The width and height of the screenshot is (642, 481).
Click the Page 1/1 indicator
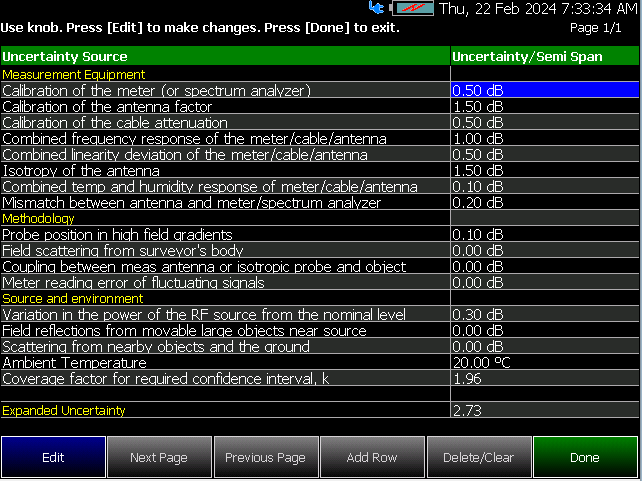[596, 27]
